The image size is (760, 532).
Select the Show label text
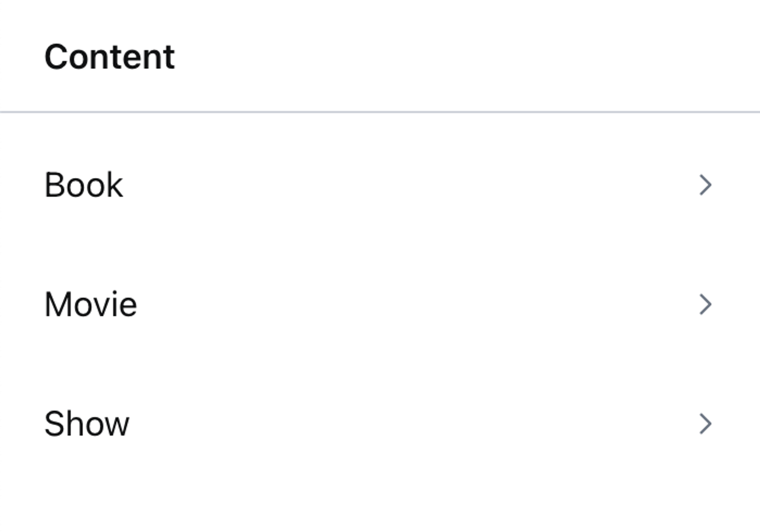point(87,424)
